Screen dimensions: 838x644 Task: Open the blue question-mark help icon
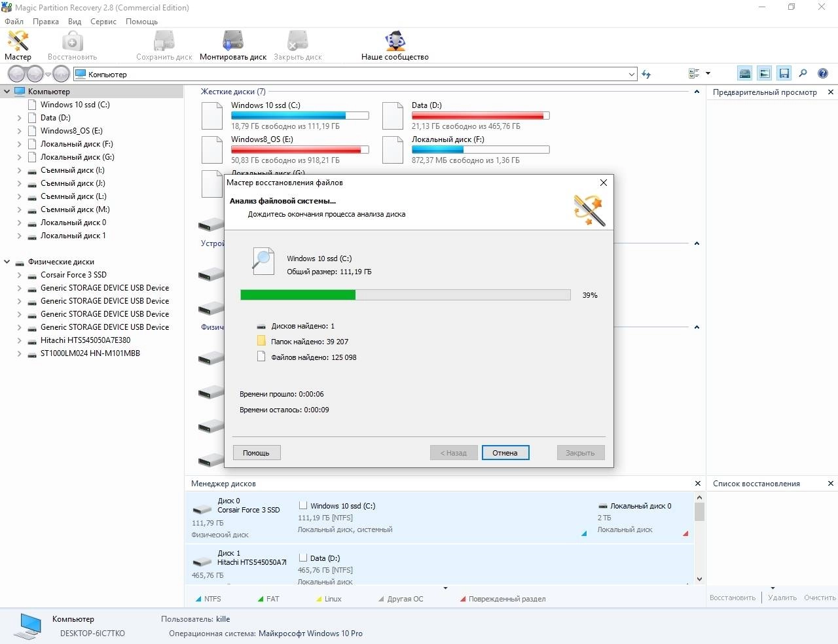tap(823, 73)
